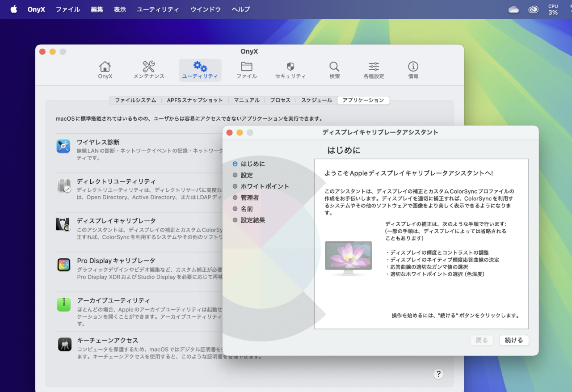Open the OnyX application menu
The height and width of the screenshot is (392, 572).
point(36,9)
